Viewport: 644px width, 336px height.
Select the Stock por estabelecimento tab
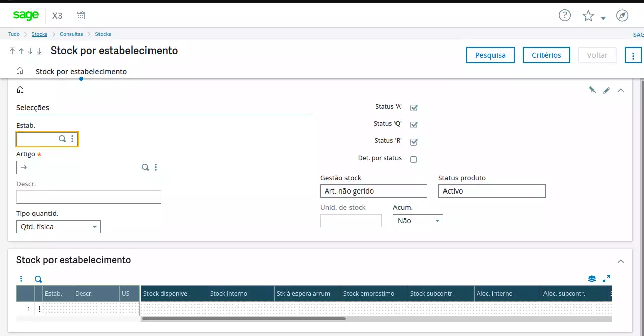pos(81,72)
